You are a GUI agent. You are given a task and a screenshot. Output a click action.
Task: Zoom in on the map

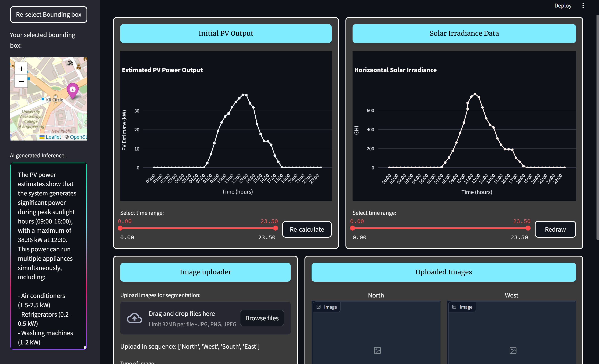coord(21,69)
